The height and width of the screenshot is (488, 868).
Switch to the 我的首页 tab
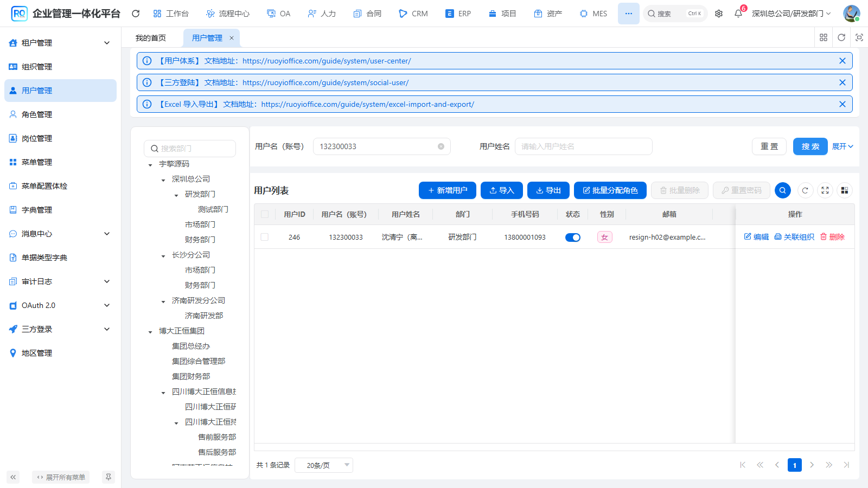151,38
